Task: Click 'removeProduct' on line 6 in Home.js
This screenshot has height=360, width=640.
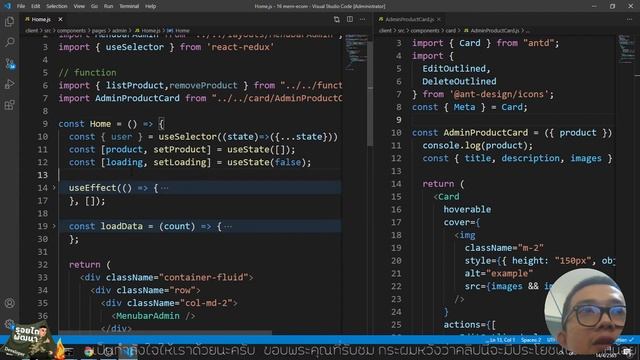Action: (203, 85)
